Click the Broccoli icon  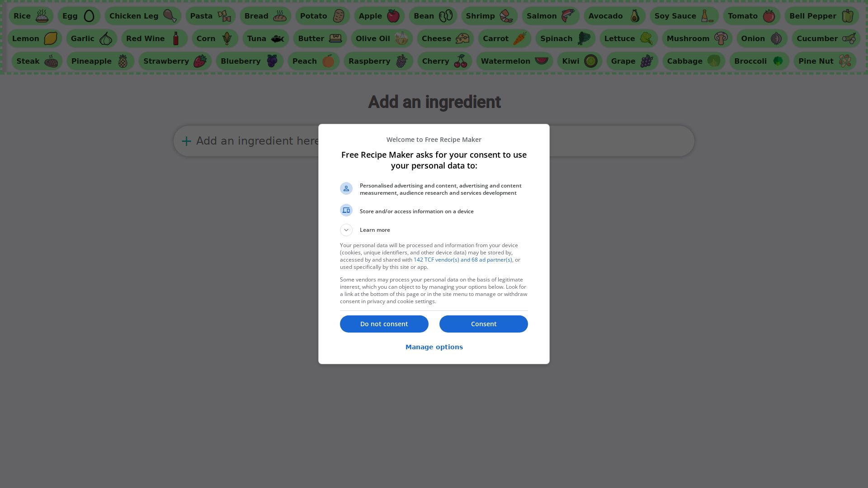(778, 61)
